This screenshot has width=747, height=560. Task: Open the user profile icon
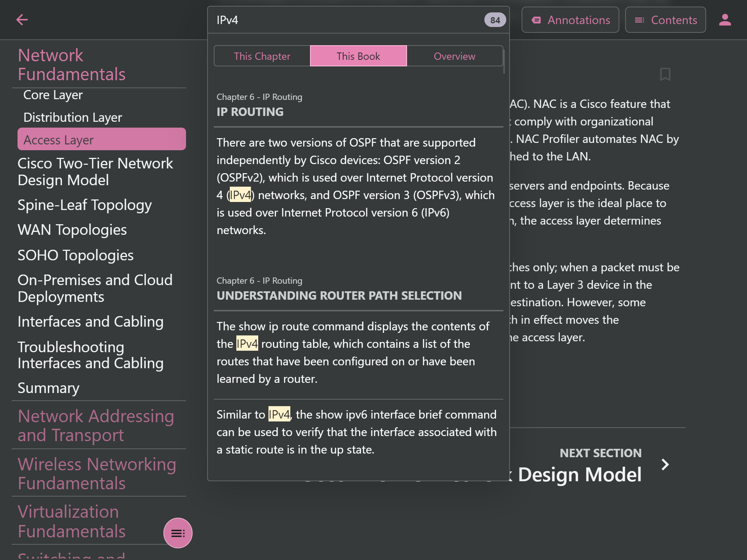pyautogui.click(x=725, y=20)
